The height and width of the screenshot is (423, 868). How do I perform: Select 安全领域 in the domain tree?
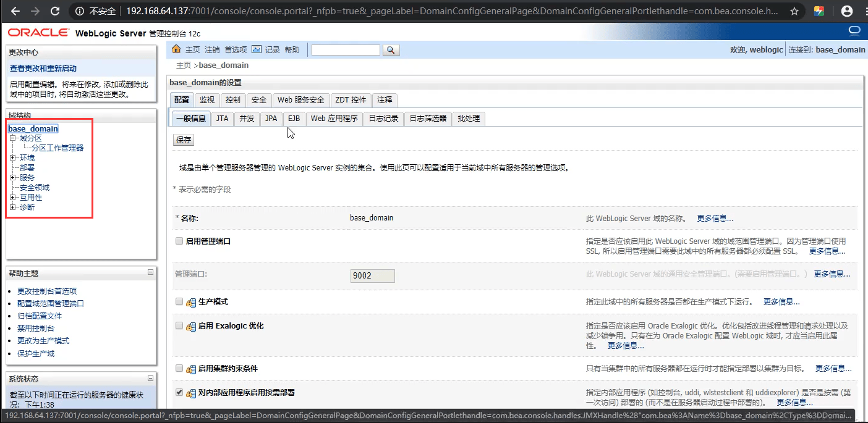[x=35, y=188]
